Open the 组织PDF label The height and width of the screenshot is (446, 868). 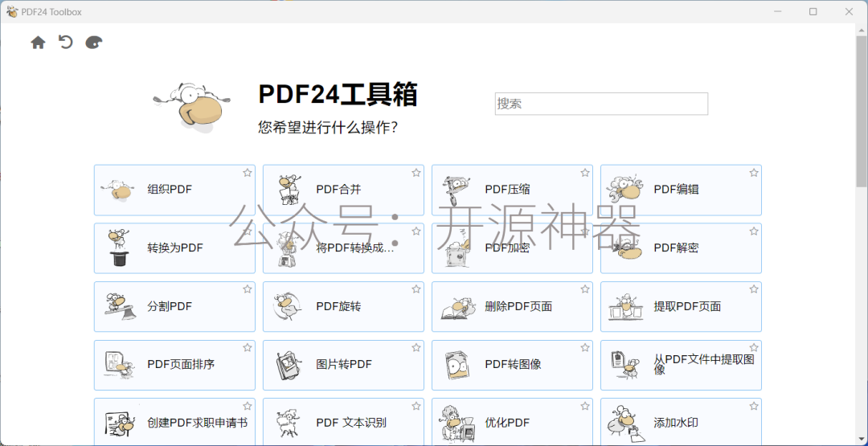click(x=170, y=190)
